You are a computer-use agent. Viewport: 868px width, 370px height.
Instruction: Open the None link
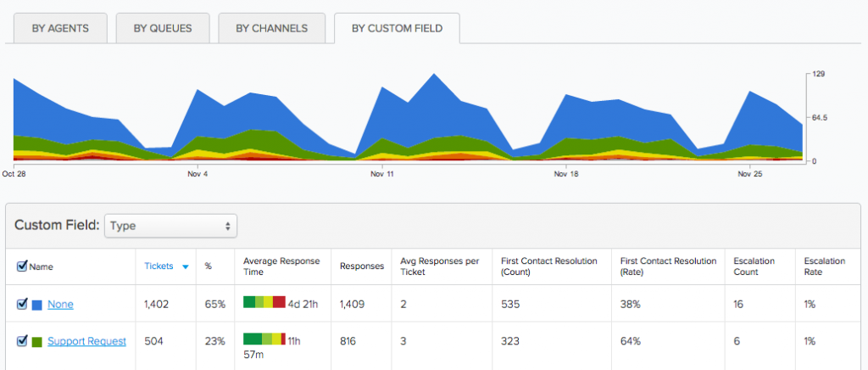(x=60, y=304)
